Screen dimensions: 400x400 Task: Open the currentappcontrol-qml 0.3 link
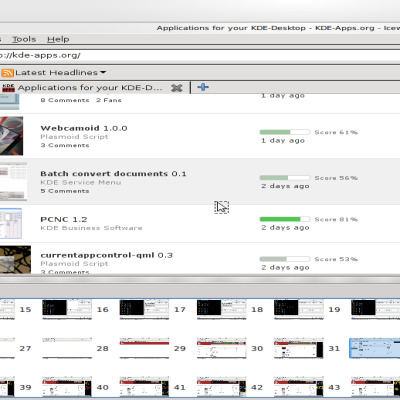pos(106,255)
